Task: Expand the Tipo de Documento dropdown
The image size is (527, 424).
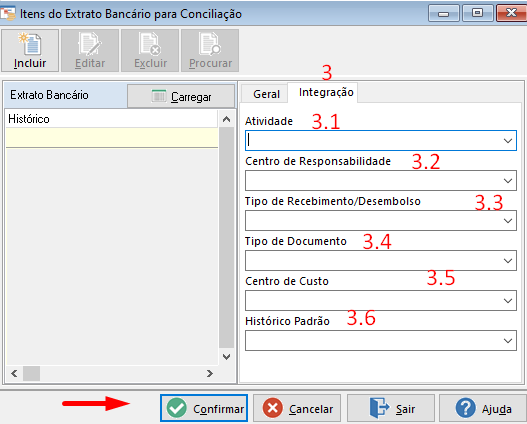Action: pos(508,261)
